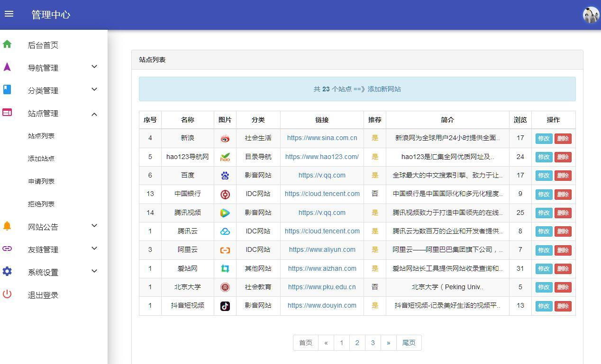Click the Tencent Video logo image
The width and height of the screenshot is (601, 364).
click(225, 213)
